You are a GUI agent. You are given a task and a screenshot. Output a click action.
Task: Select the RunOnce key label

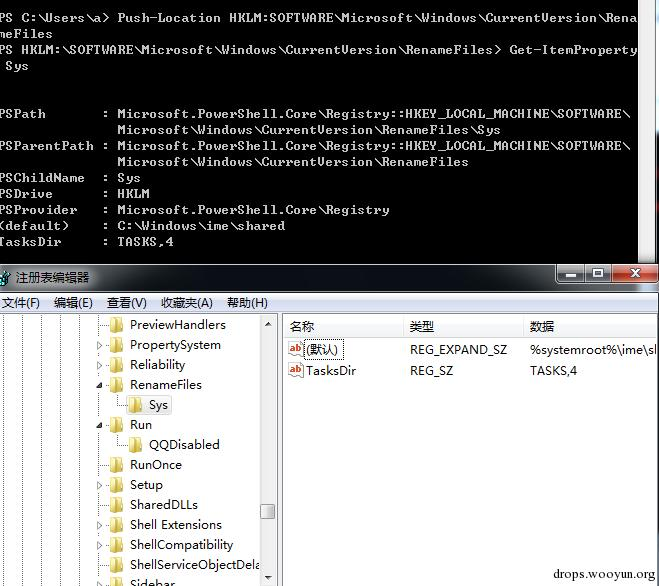tap(156, 465)
